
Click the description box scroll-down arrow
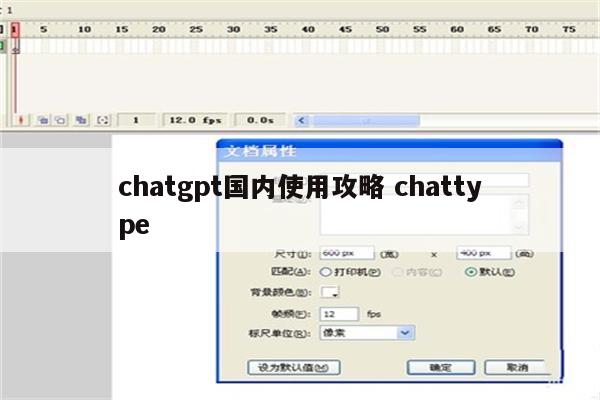tap(520, 227)
